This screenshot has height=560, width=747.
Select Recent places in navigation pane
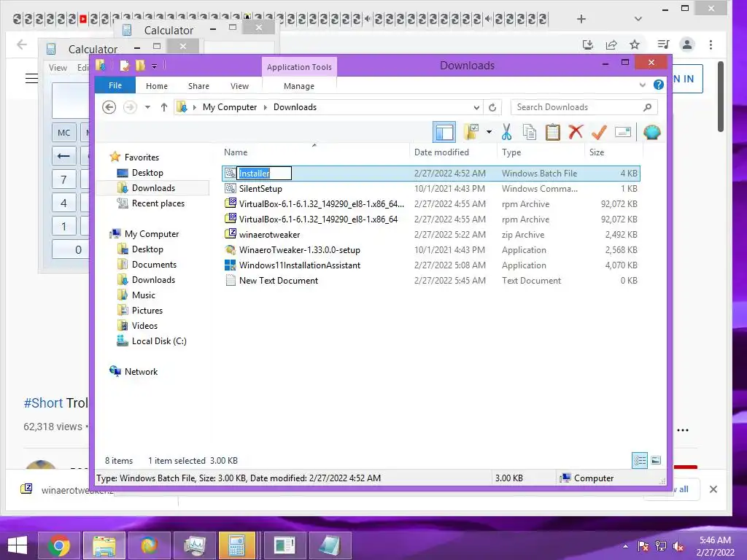tap(158, 203)
